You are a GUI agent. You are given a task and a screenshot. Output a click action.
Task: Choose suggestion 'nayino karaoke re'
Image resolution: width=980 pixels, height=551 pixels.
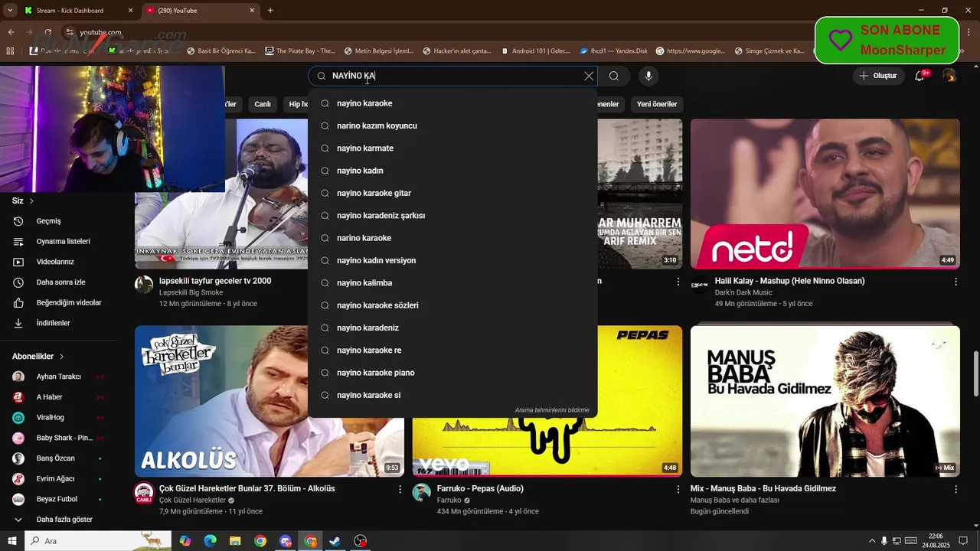click(452, 350)
